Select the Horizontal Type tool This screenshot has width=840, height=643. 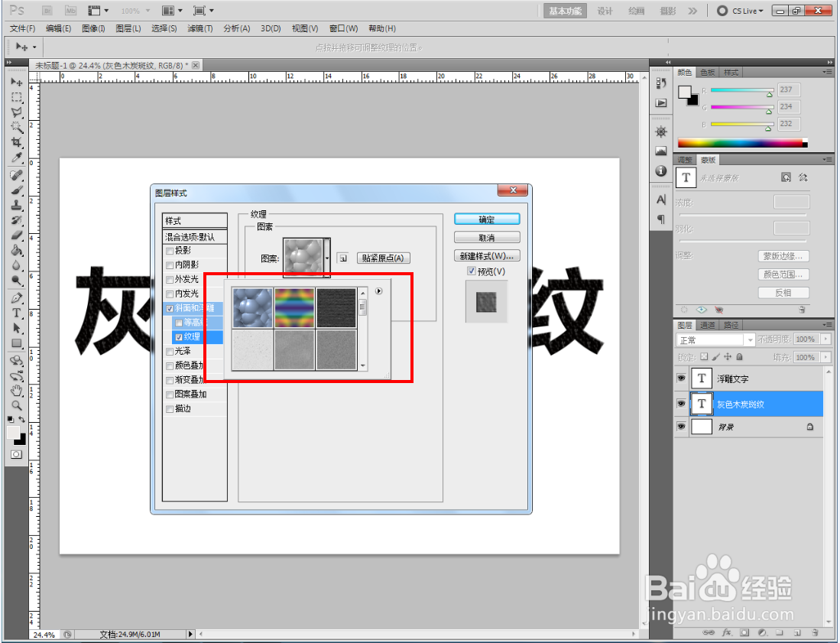[x=17, y=313]
